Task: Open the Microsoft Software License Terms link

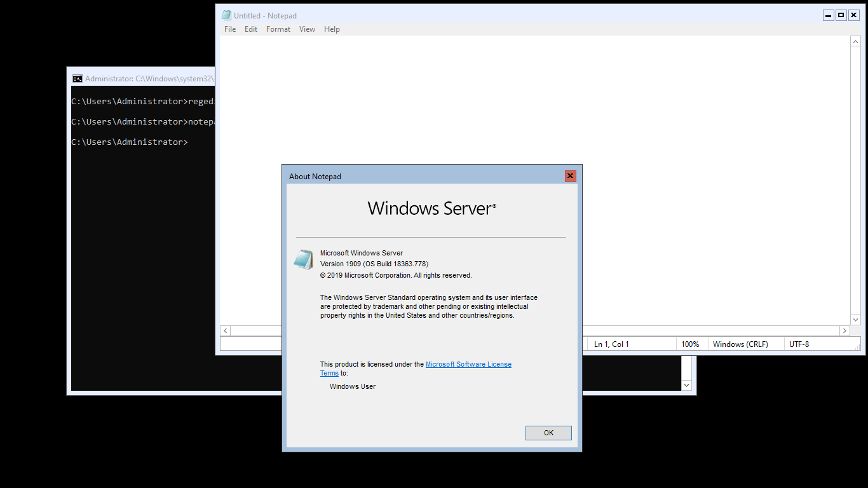Action: click(x=468, y=364)
